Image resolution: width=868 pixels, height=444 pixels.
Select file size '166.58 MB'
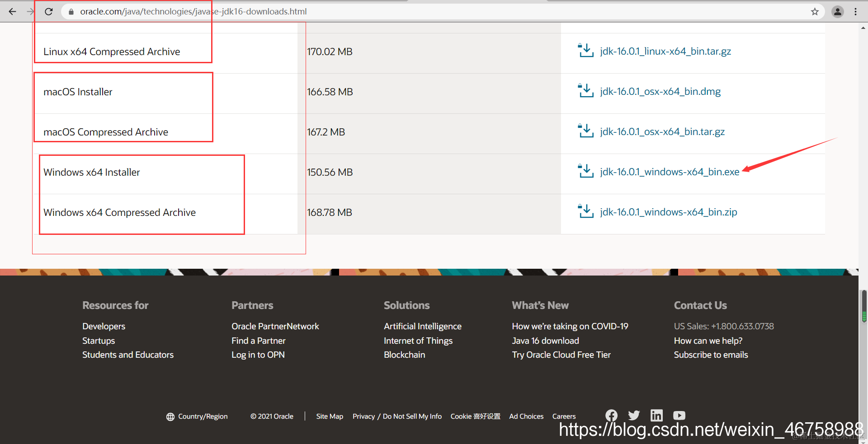[330, 92]
